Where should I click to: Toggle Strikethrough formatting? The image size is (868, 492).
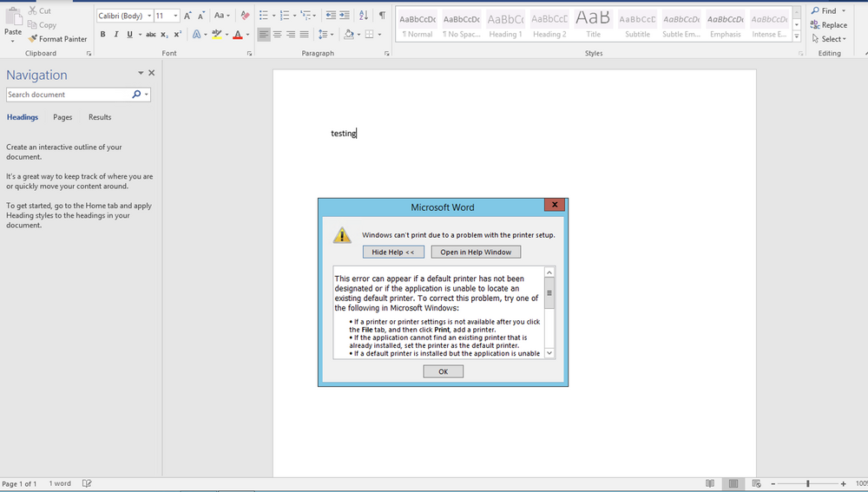pyautogui.click(x=150, y=35)
